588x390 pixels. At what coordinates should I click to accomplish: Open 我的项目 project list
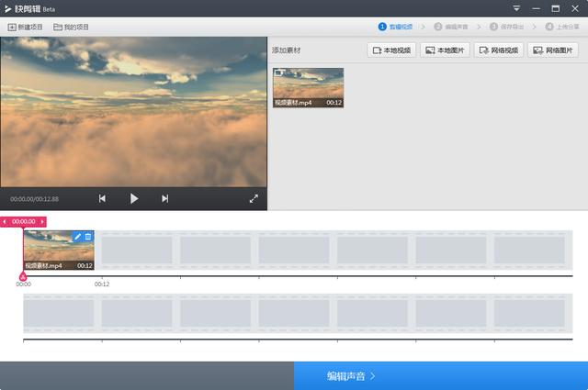click(72, 28)
